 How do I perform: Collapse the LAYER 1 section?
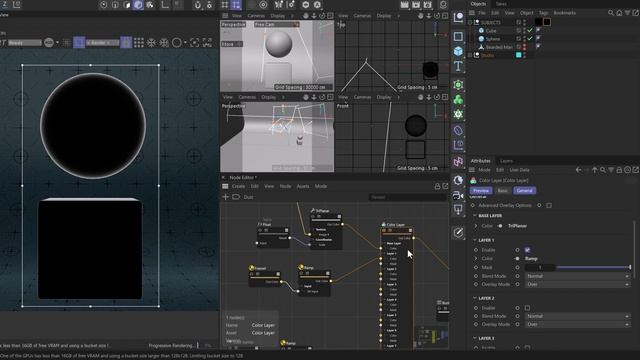click(475, 240)
